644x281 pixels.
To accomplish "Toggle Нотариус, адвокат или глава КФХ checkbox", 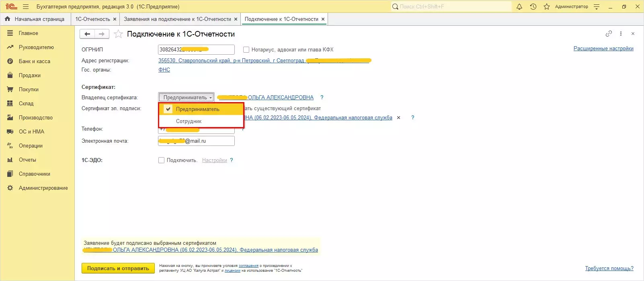I will 246,50.
